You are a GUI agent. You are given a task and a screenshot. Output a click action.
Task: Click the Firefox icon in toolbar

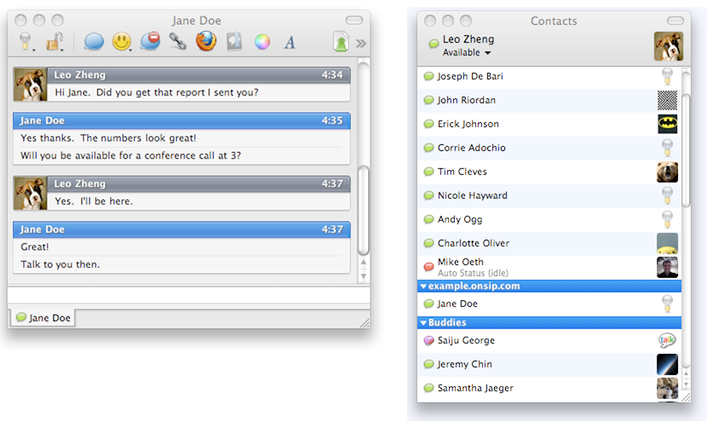pyautogui.click(x=206, y=42)
